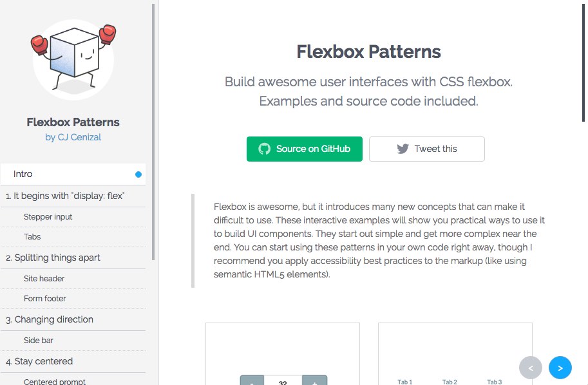Click the GitHub octocat icon on the green button

click(x=264, y=149)
